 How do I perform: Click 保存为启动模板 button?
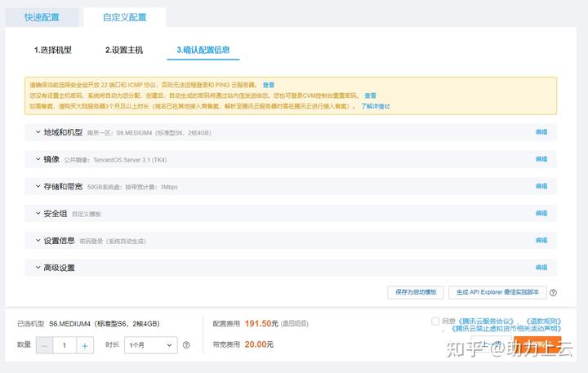[416, 292]
